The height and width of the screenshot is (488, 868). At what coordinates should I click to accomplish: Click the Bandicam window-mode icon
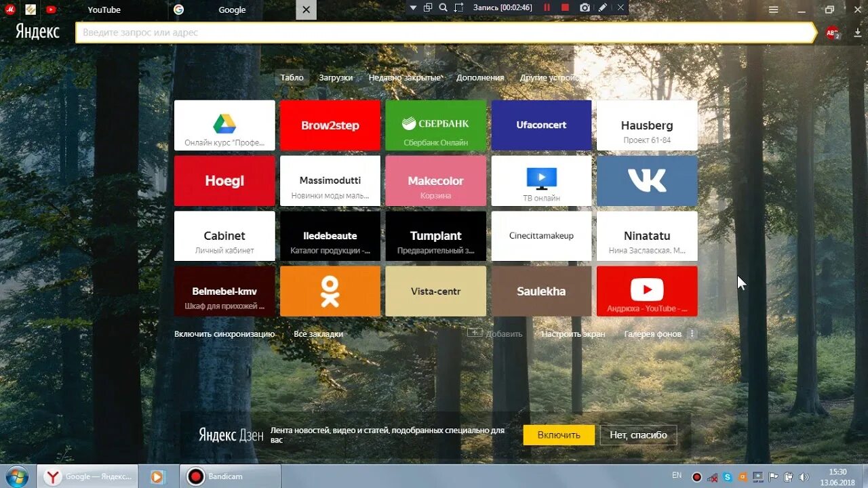point(427,7)
